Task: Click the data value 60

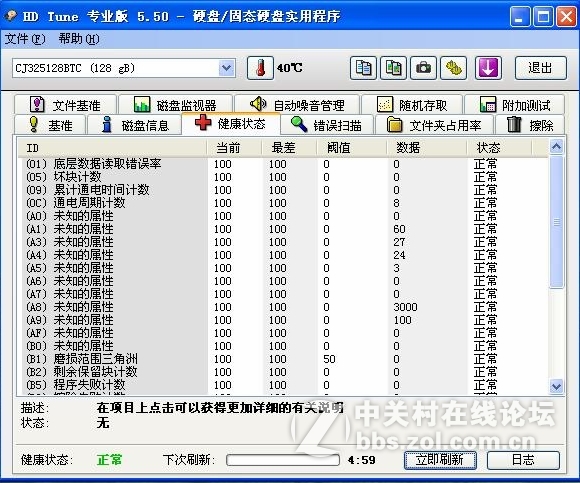Action: (x=399, y=229)
